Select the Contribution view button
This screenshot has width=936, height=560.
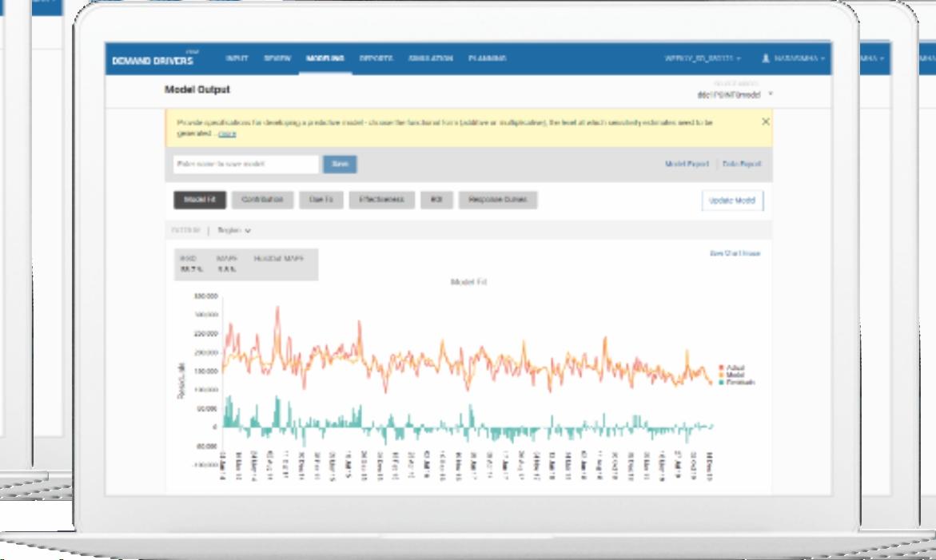262,200
